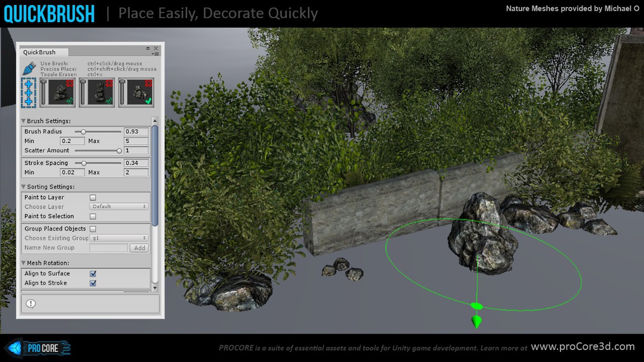
Task: Click the green arrow gizmo in scene
Action: [x=476, y=322]
